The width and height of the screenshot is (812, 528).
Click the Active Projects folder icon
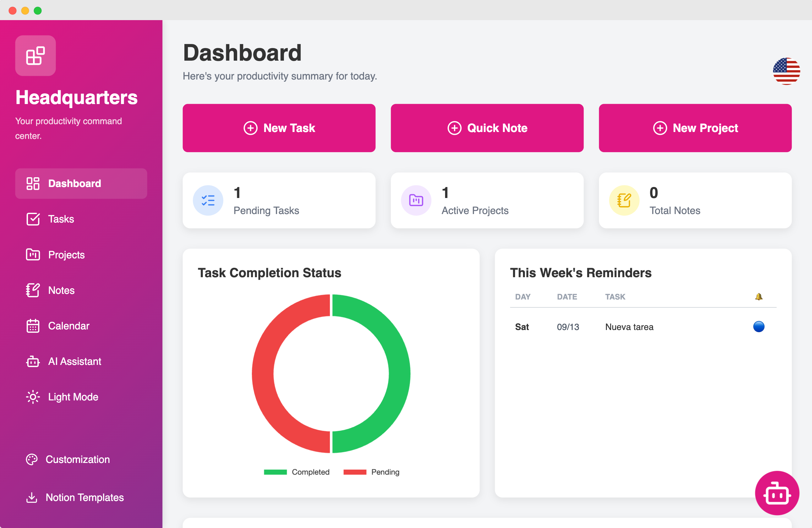[416, 200]
